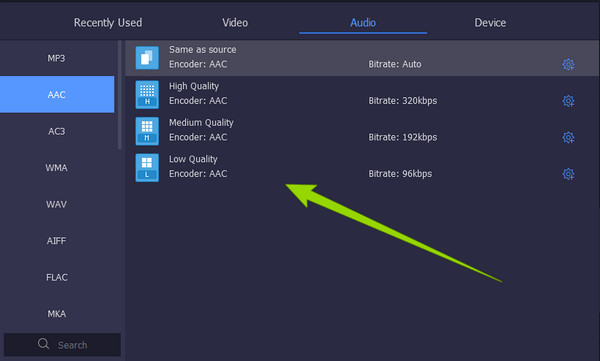Click the Medium Quality M preset icon
Image resolution: width=600 pixels, height=361 pixels.
pyautogui.click(x=147, y=131)
